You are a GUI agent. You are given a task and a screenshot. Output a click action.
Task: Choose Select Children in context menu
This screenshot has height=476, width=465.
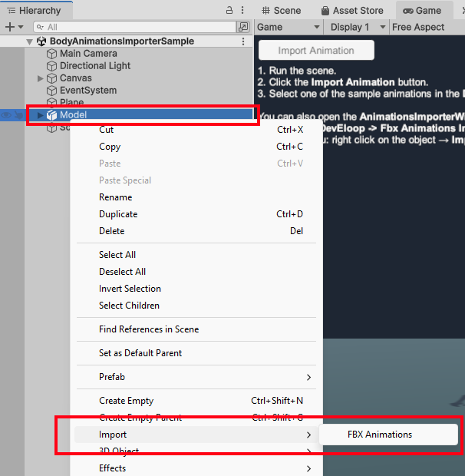click(196, 306)
